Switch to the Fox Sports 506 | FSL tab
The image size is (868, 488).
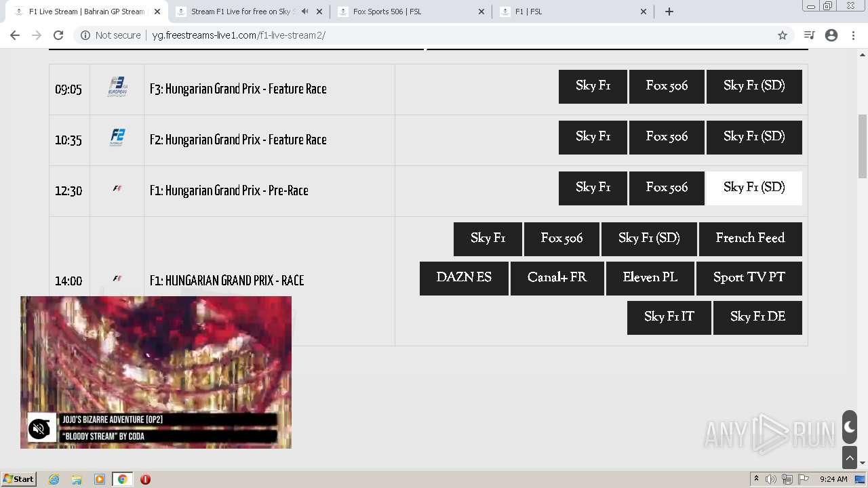pyautogui.click(x=410, y=12)
